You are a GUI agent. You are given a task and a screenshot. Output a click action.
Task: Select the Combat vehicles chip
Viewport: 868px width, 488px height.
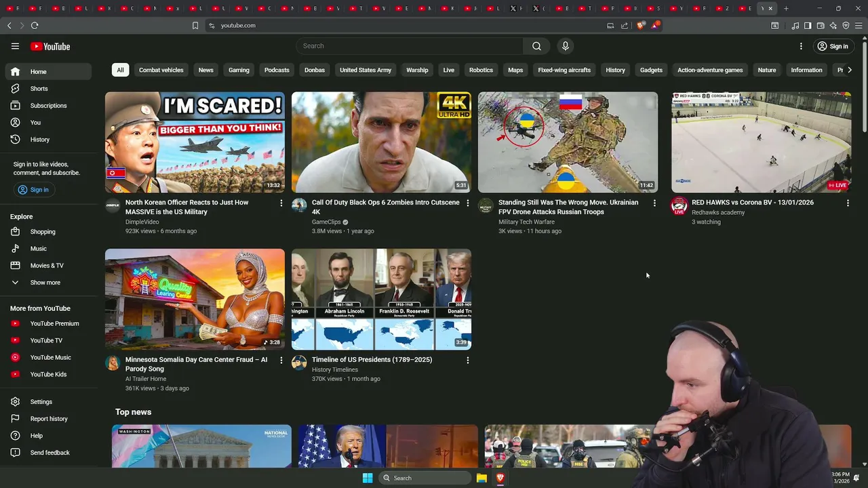pos(161,70)
